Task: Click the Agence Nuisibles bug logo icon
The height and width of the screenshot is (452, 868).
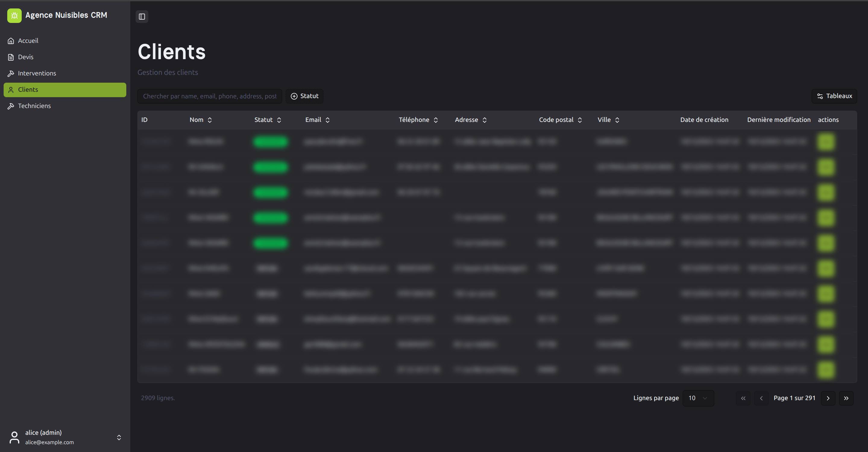Action: [x=14, y=15]
